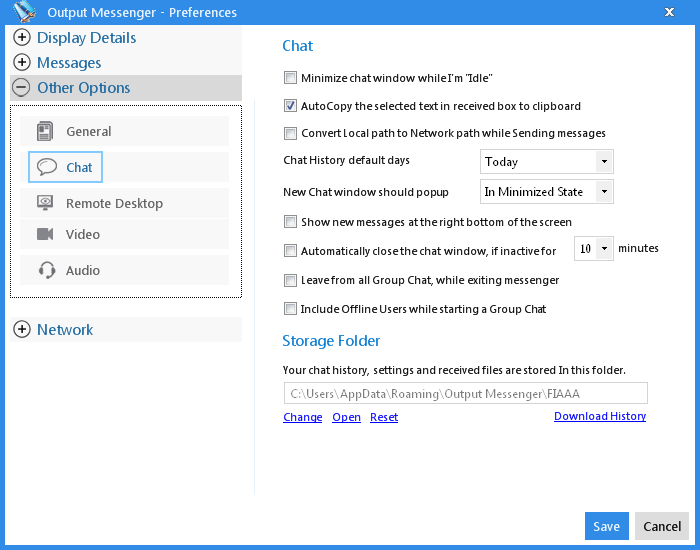Click 'Chat History default days' label

point(346,160)
